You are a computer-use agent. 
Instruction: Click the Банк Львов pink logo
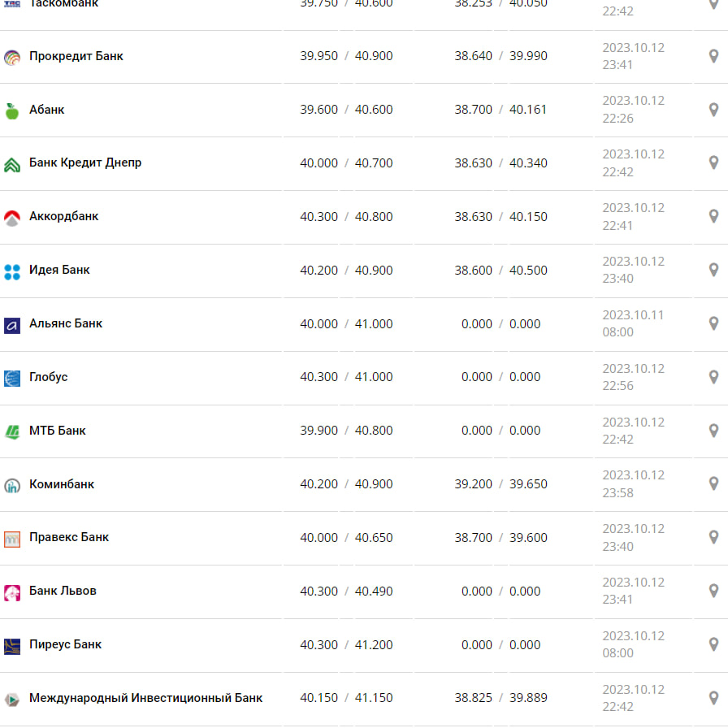click(11, 592)
